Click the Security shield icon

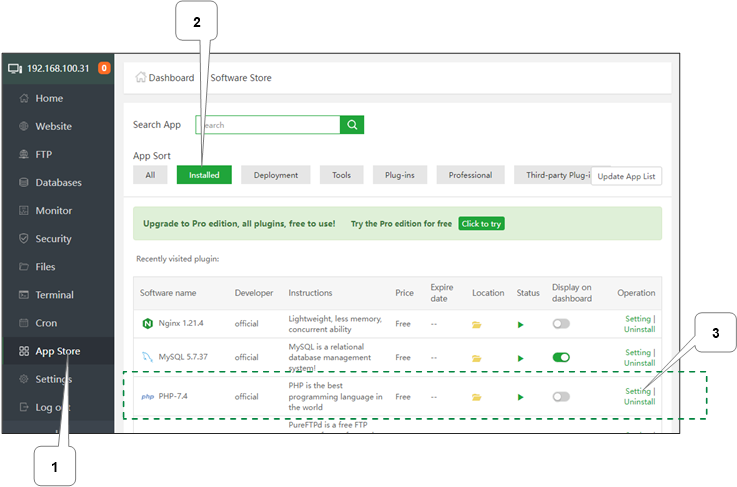click(x=24, y=238)
